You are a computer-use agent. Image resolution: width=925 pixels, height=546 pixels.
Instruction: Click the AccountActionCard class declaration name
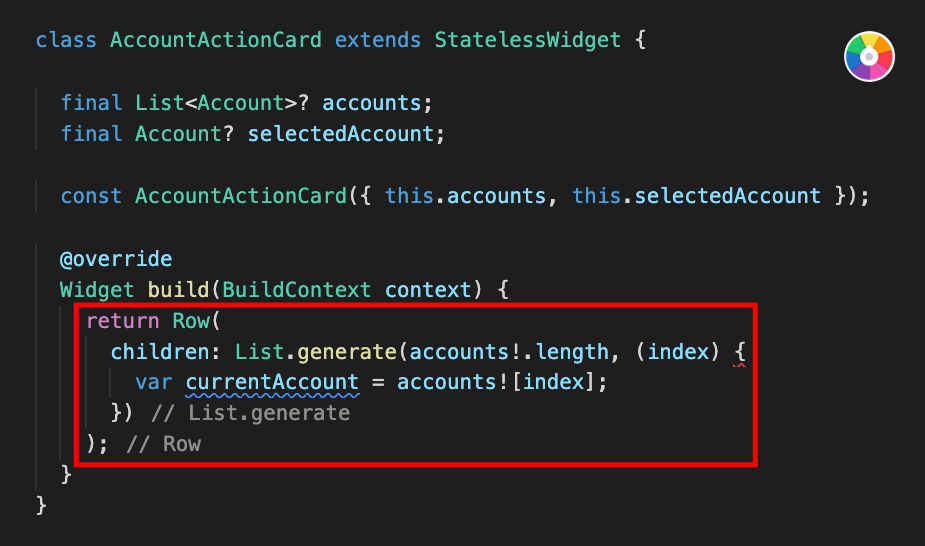tap(216, 40)
